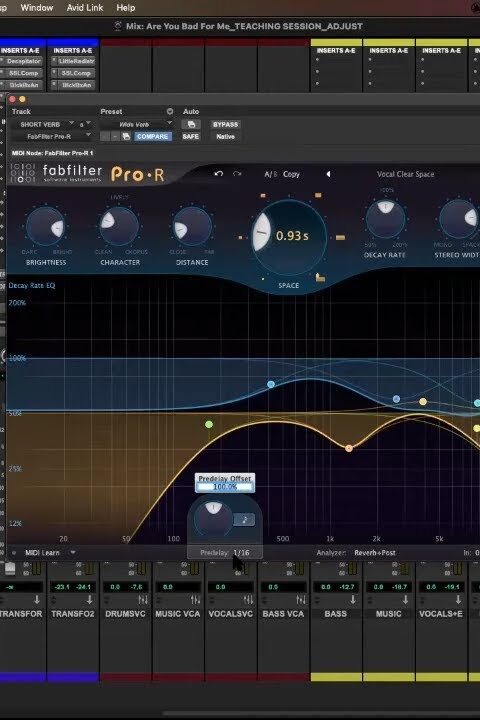Click the 0.93 s space time readout

[x=292, y=236]
